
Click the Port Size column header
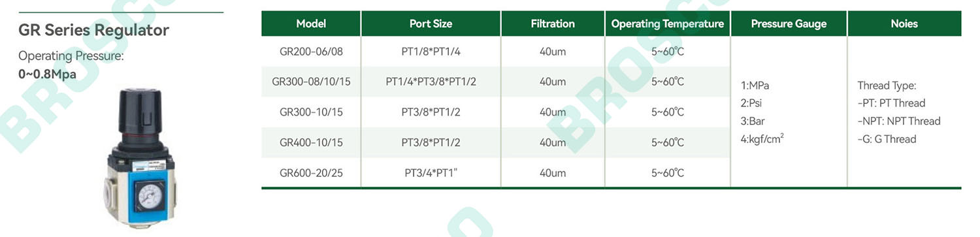pos(431,24)
